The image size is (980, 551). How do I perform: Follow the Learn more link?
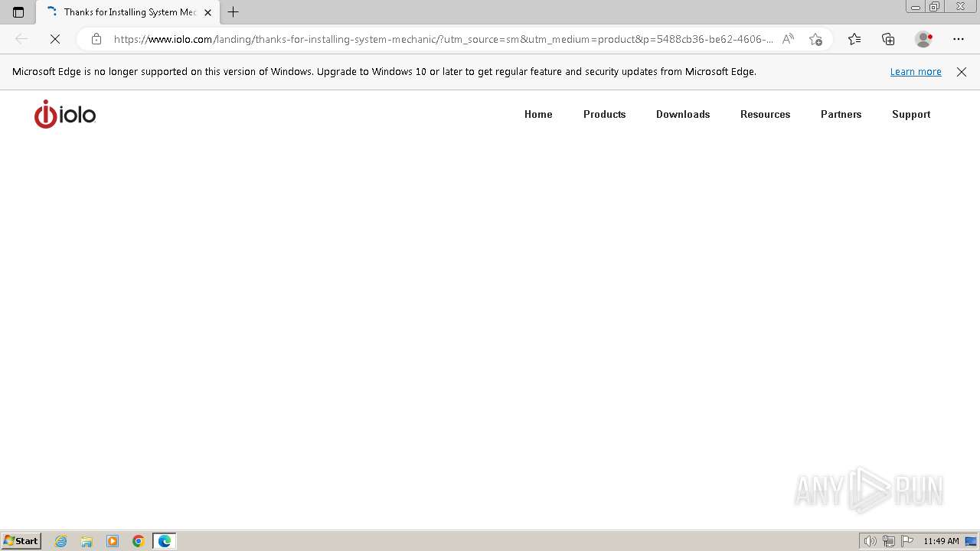(x=916, y=72)
